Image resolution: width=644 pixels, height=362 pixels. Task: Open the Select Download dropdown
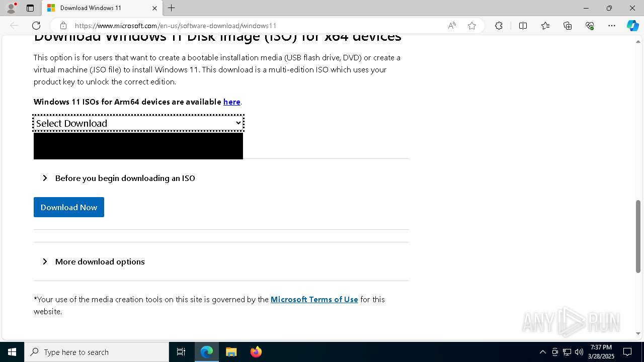[x=138, y=123]
